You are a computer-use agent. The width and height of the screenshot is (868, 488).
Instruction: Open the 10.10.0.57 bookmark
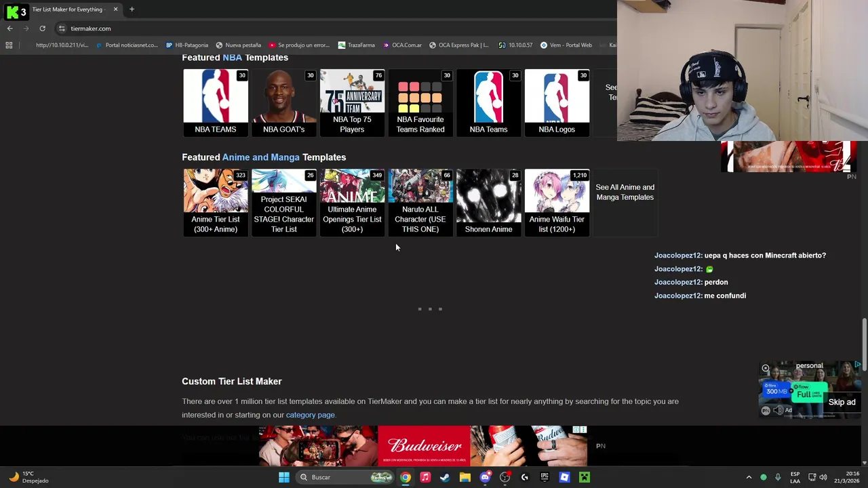(x=515, y=45)
